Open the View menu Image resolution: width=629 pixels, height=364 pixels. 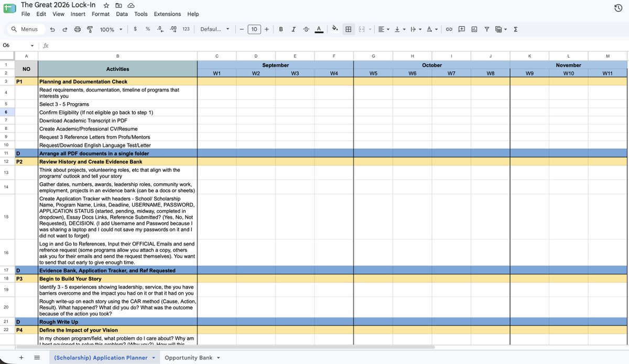tap(59, 14)
